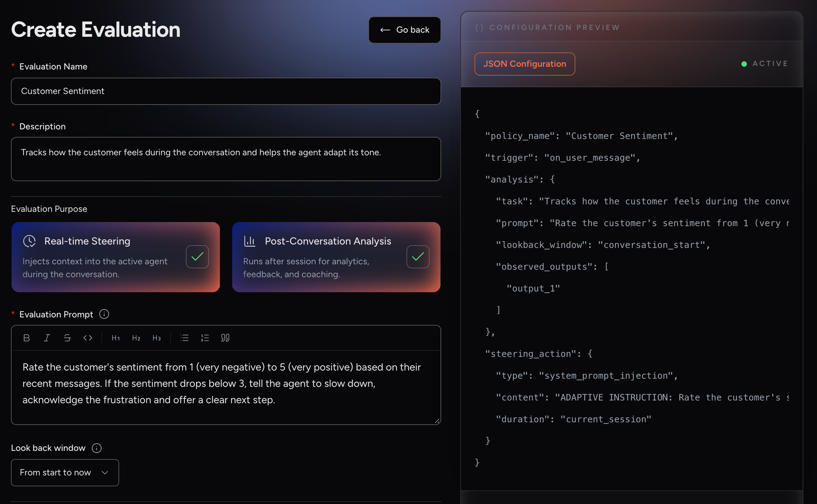Click the "policy_name" line in JSON
This screenshot has height=504, width=817.
click(581, 136)
